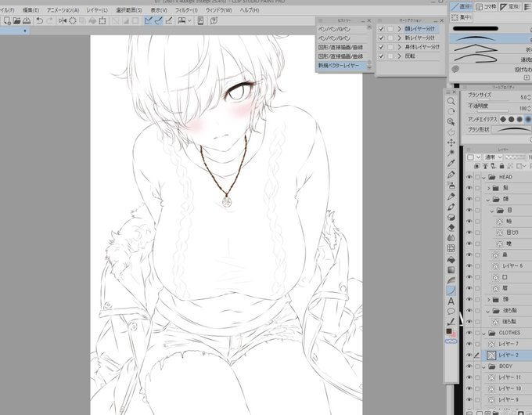
Task: Click the New document toolbar icon
Action: 7,20
